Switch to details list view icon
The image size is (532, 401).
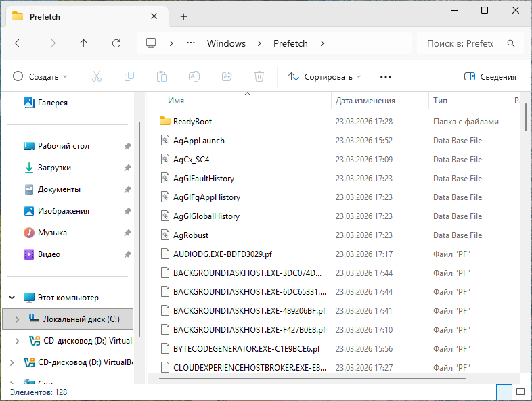point(504,392)
